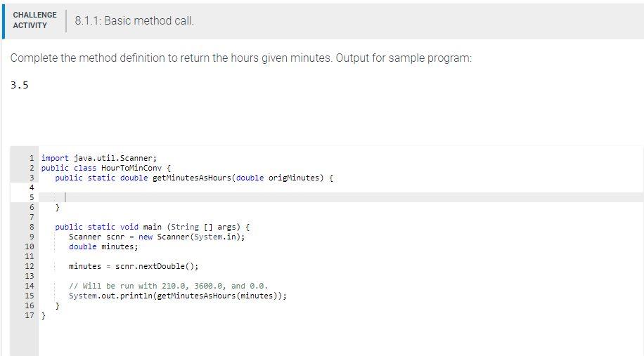Click the import java.util.Scanner line
The width and height of the screenshot is (644, 356).
(99, 158)
